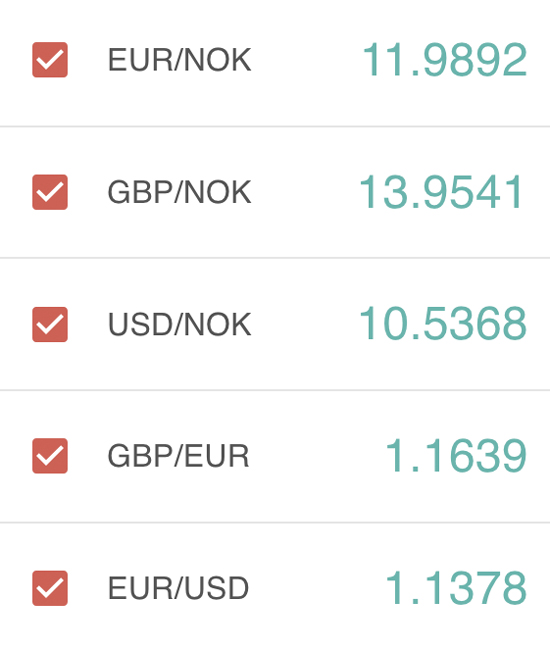Toggle the GBP/NOK checkbox off

pyautogui.click(x=50, y=192)
